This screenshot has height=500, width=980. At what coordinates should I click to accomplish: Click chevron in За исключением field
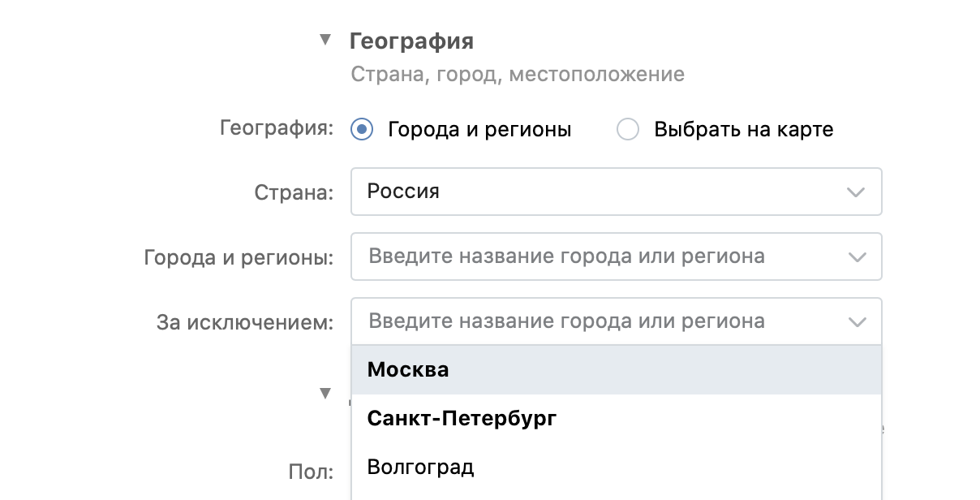pos(856,322)
